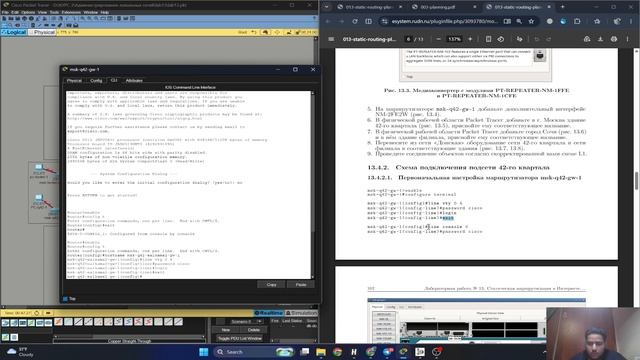Open the browser tab search dropdown
This screenshot has height=360, width=640.
pos(327,7)
